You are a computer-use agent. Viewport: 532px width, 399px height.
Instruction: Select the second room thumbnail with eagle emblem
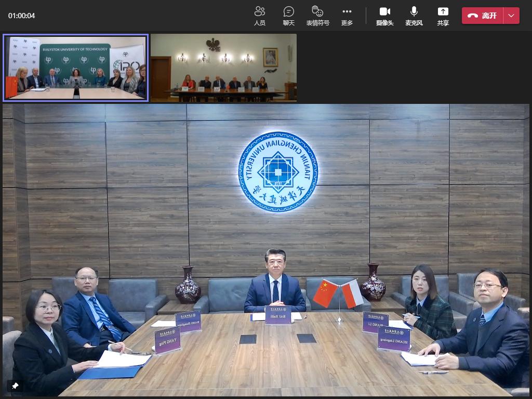(223, 68)
